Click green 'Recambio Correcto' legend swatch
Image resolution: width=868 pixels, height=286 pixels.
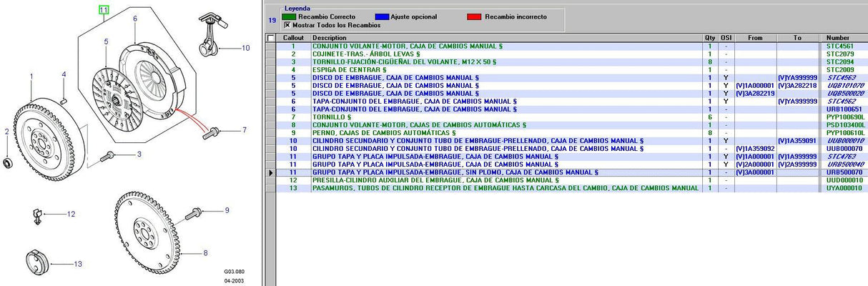(287, 16)
